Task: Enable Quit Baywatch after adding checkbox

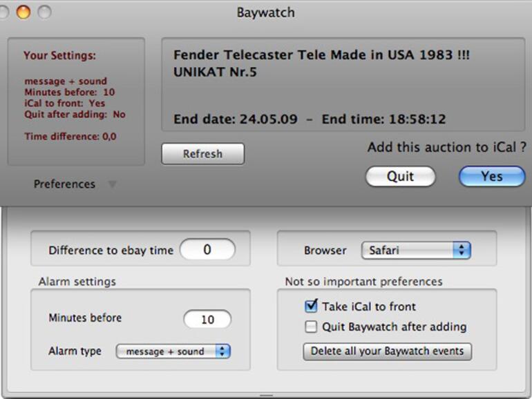Action: point(312,327)
